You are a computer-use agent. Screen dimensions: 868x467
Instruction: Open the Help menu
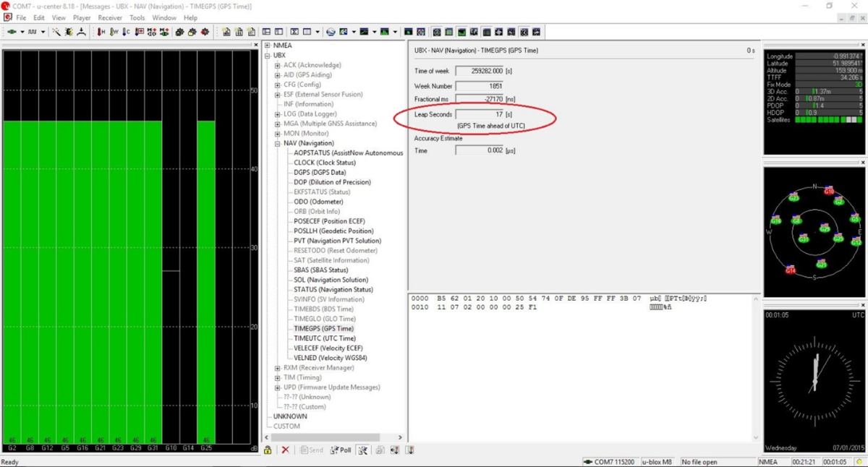[190, 17]
